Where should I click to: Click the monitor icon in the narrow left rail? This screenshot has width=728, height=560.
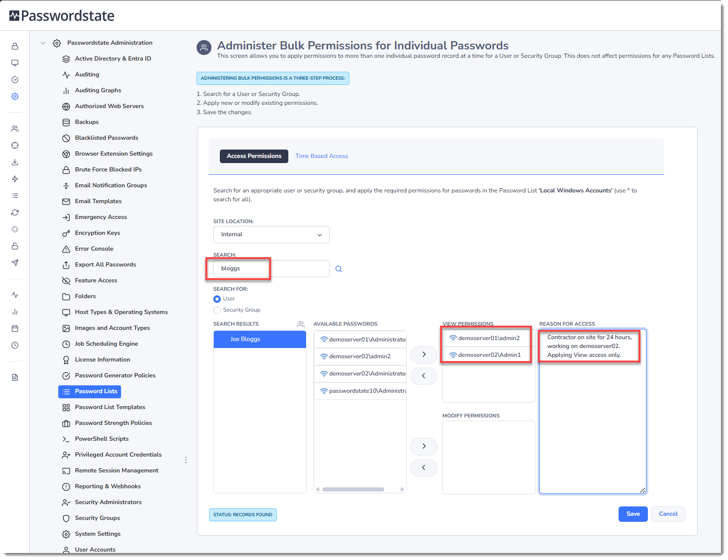click(x=15, y=63)
